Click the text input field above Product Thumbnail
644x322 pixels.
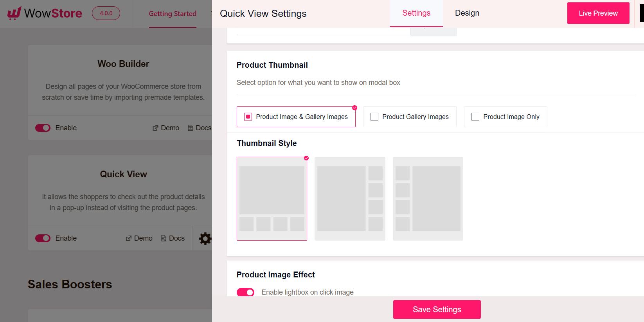click(x=323, y=31)
